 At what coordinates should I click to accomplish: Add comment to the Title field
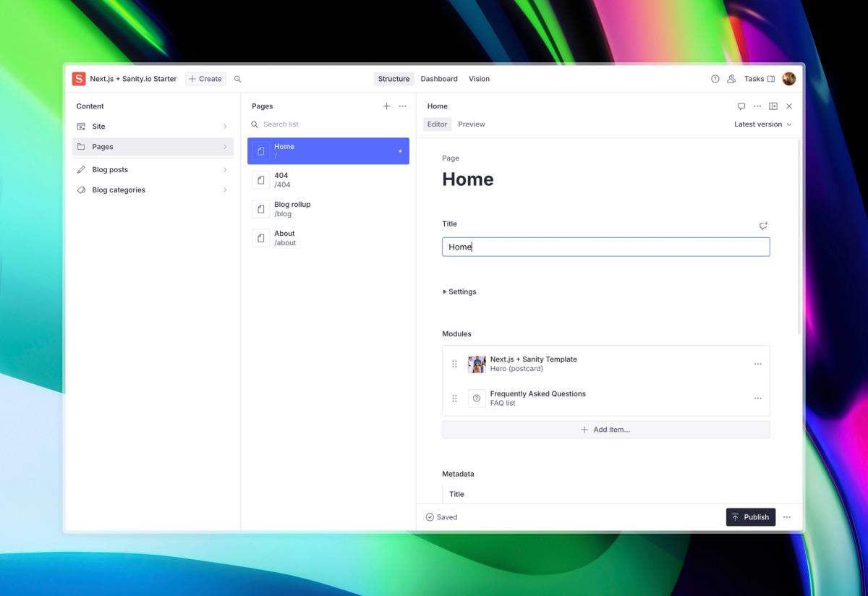(x=763, y=226)
